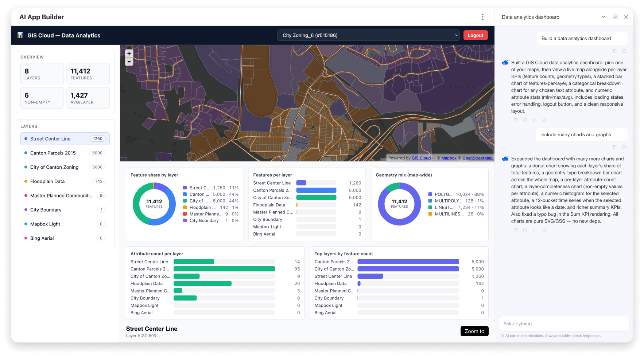The height and width of the screenshot is (357, 644).
Task: Click the Floodplain Data bar in Attribute count chart
Action: [x=202, y=283]
